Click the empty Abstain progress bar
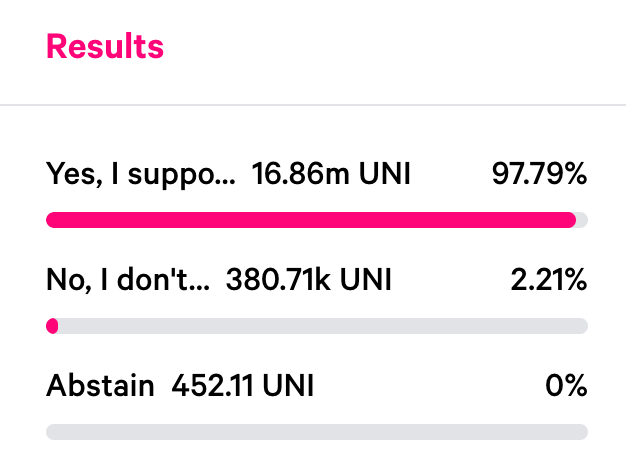The width and height of the screenshot is (626, 472). (x=317, y=432)
